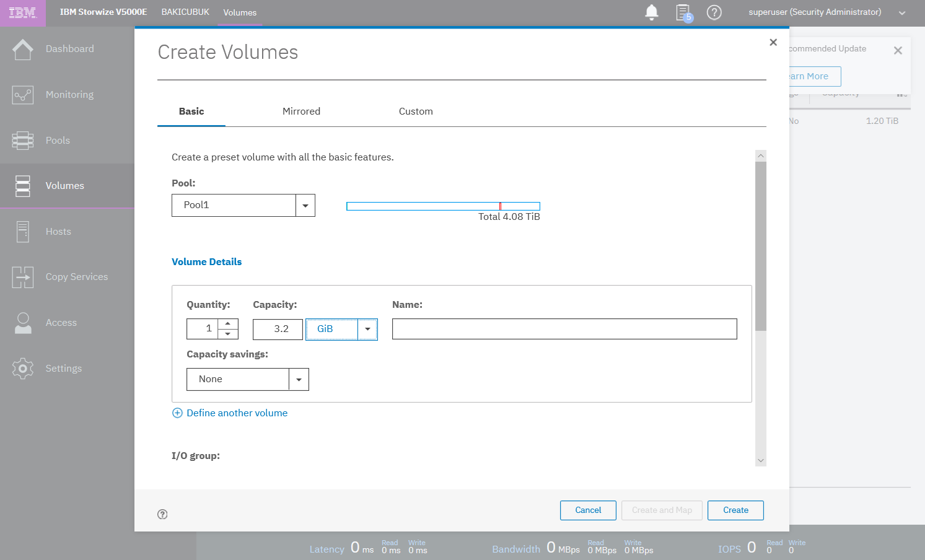Open the Capacity savings None dropdown
Viewport: 925px width, 560px height.
299,379
